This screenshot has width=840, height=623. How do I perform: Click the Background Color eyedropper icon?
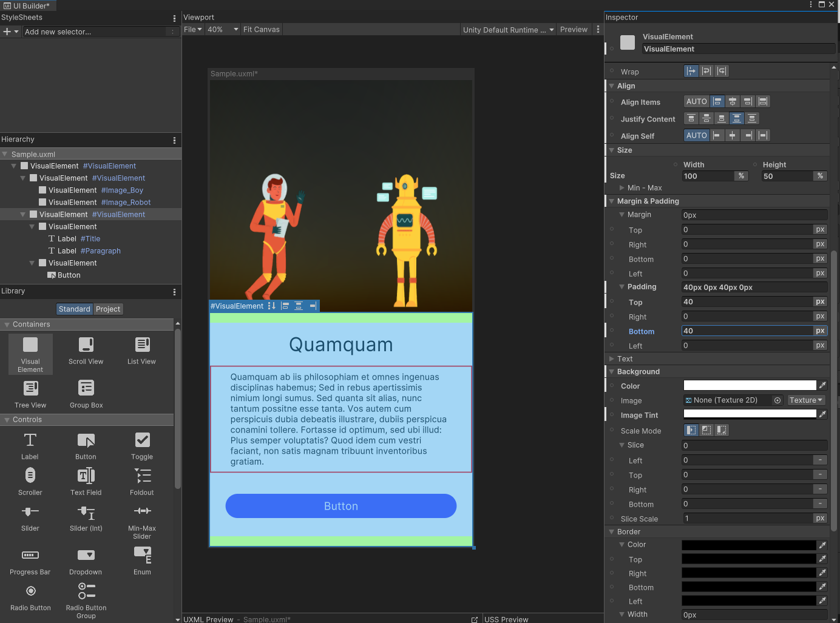coord(822,385)
